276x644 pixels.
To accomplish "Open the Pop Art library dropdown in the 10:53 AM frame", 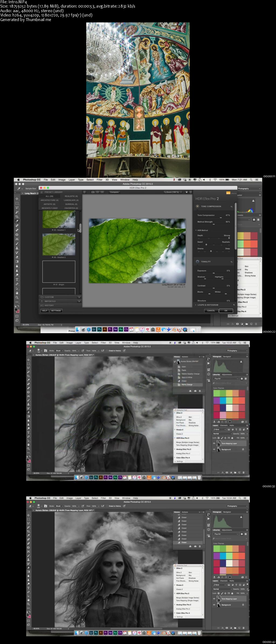I will click(x=226, y=379).
